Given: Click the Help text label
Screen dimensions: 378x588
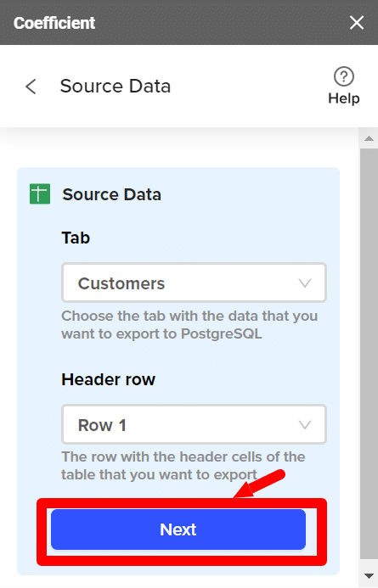Looking at the screenshot, I should [x=344, y=98].
